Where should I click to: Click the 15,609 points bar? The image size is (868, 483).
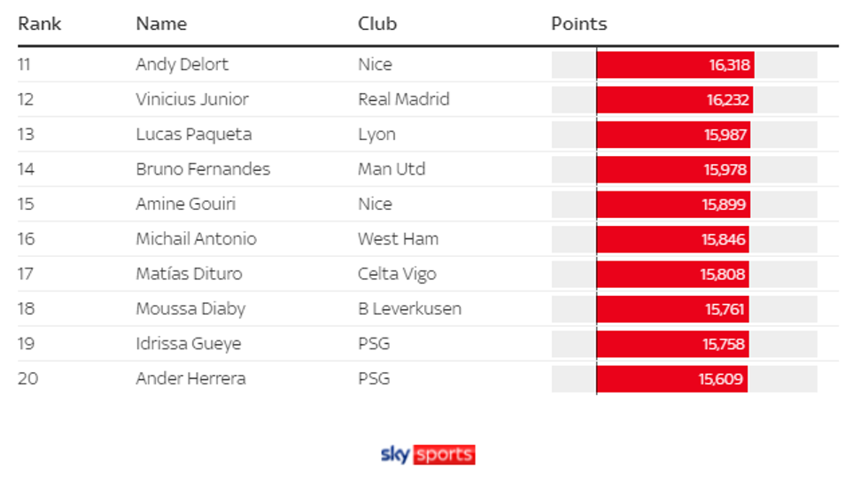point(671,378)
